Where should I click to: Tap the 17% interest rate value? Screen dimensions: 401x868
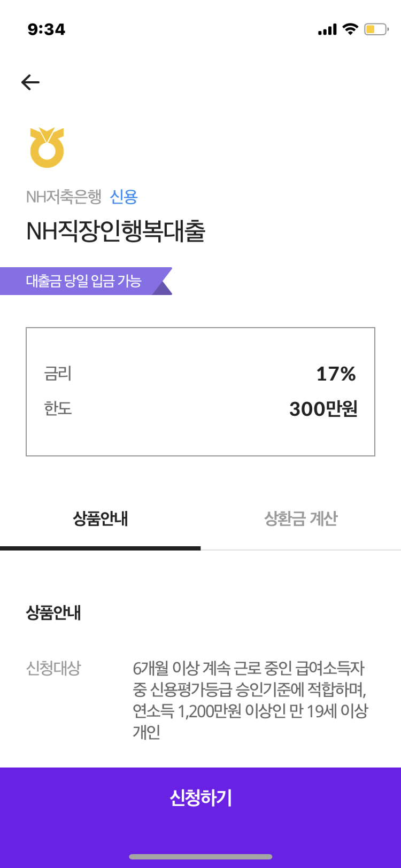(336, 374)
